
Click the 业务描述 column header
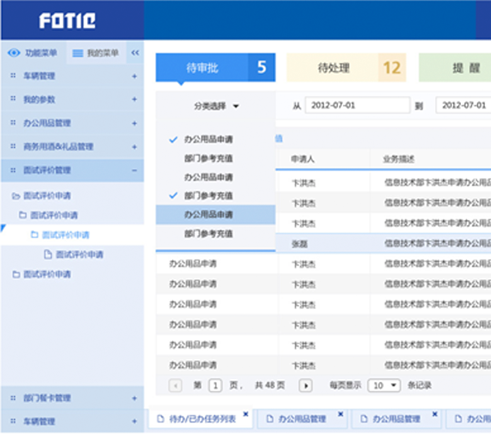point(399,159)
